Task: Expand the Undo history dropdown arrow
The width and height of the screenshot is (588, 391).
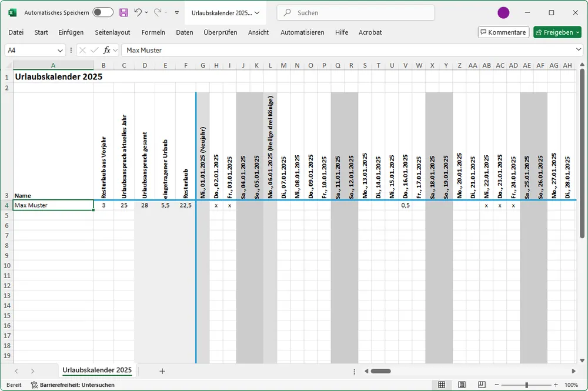Action: (x=145, y=12)
